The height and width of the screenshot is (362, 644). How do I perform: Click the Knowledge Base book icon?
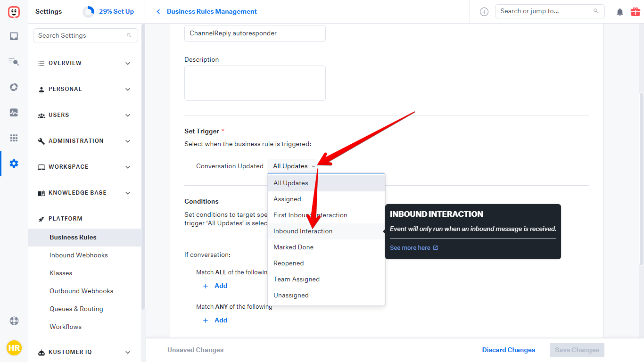(x=41, y=193)
